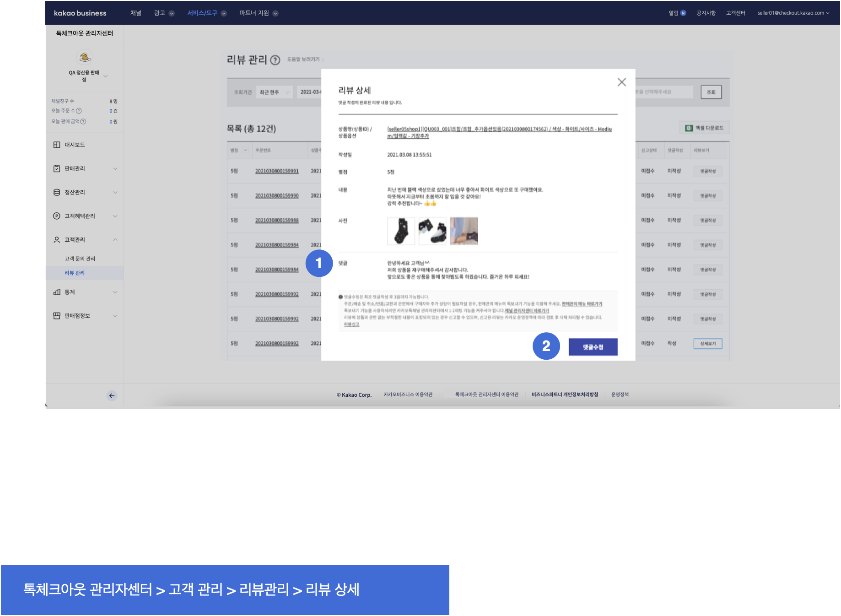Open the 채널 top navigation item
The image size is (841, 616).
pyautogui.click(x=135, y=13)
